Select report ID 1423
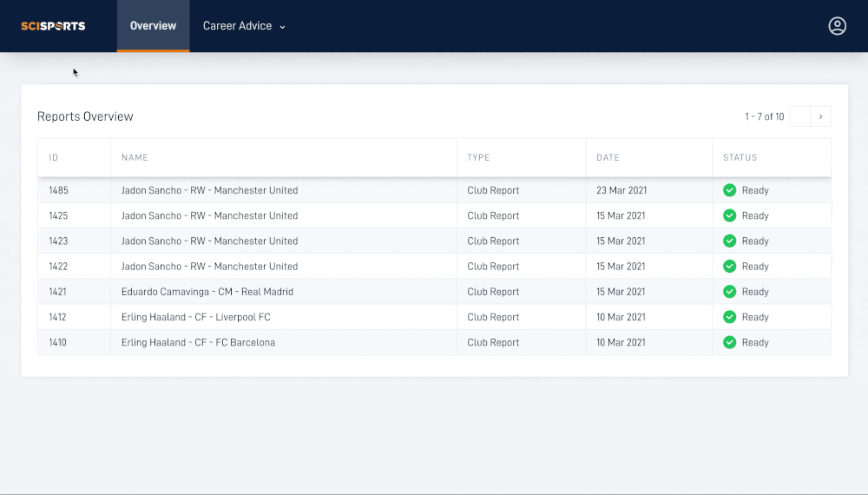 (x=59, y=241)
